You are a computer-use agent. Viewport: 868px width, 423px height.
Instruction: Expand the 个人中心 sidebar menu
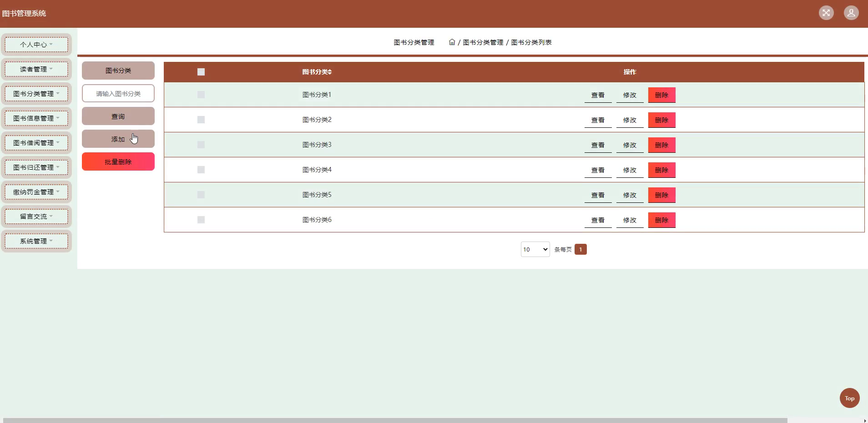[36, 45]
